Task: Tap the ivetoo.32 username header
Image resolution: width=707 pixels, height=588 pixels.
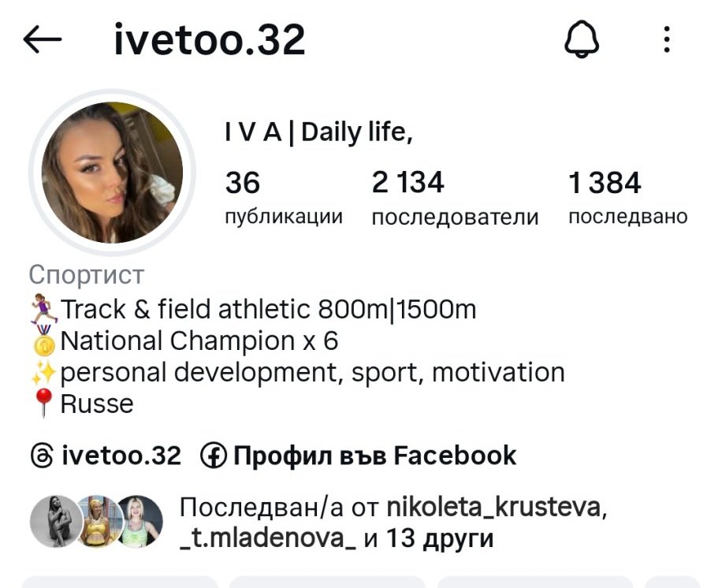Action: click(210, 39)
